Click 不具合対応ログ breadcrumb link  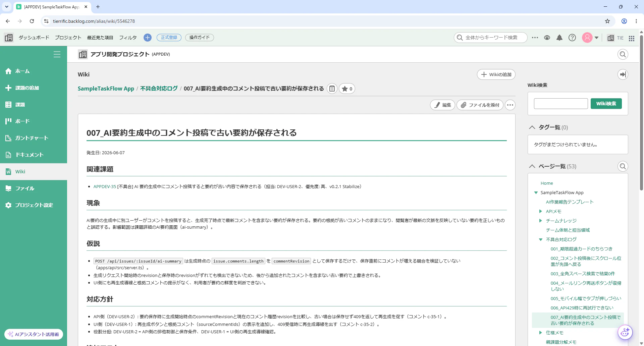[x=159, y=89]
